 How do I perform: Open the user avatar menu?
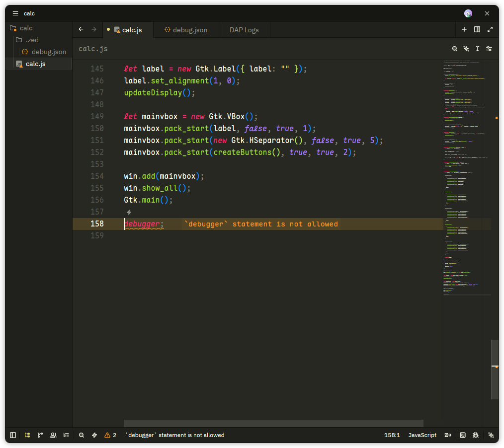(x=468, y=13)
